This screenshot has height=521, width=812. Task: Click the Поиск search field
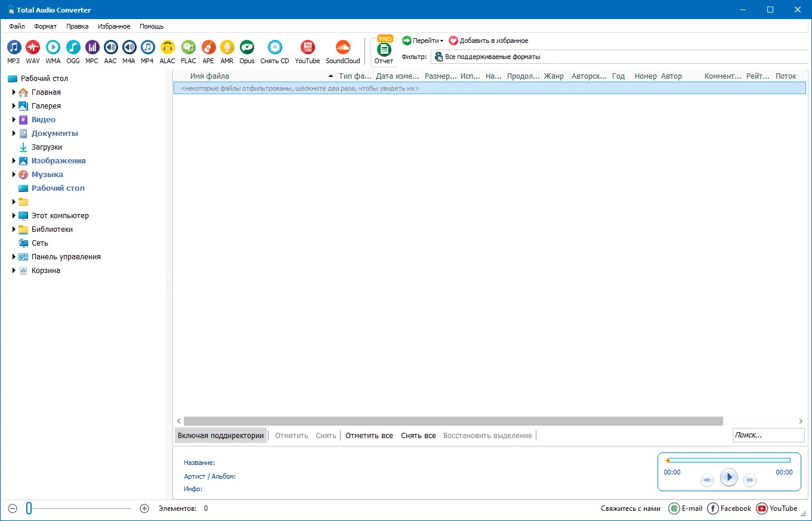768,435
